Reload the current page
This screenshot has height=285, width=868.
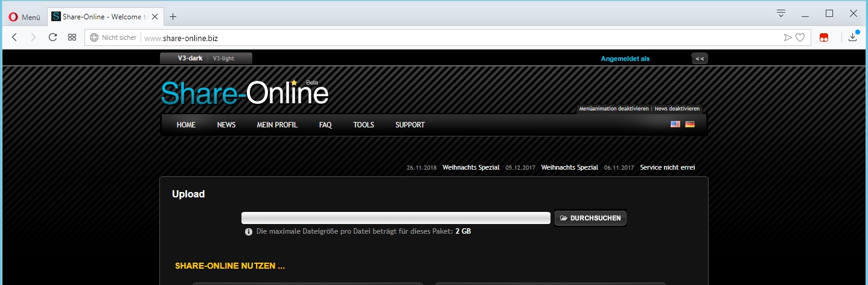(x=53, y=37)
